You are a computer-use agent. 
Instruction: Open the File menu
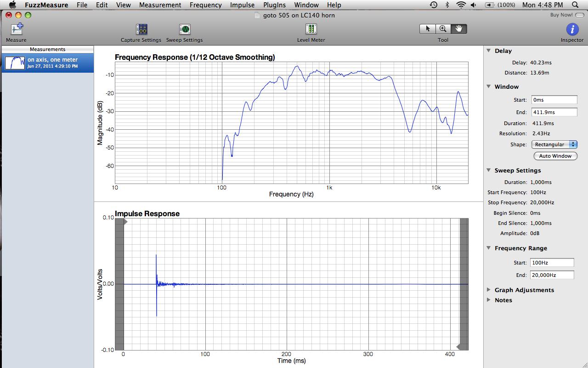(82, 5)
